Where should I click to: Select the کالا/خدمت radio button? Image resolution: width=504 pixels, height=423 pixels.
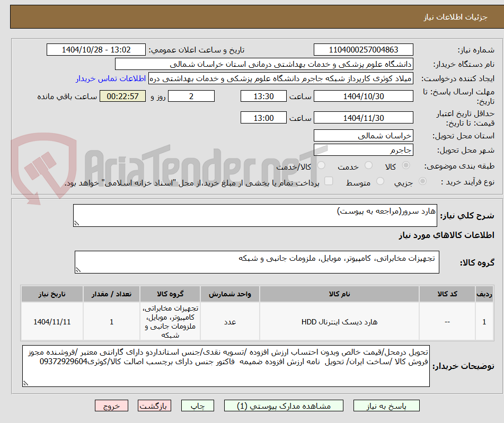point(321,165)
